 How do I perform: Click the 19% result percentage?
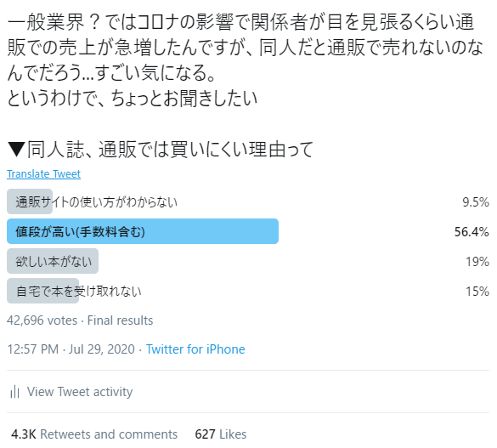pyautogui.click(x=477, y=262)
